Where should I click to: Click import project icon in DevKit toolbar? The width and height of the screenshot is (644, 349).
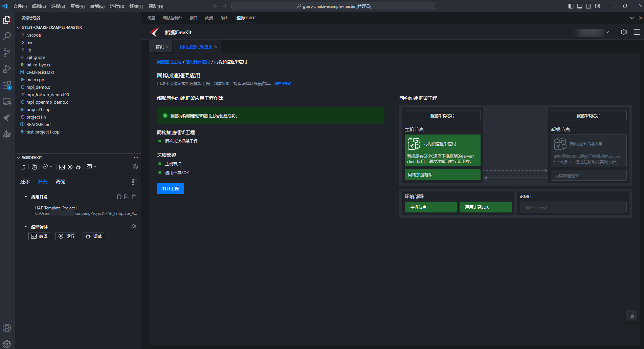pos(34,167)
